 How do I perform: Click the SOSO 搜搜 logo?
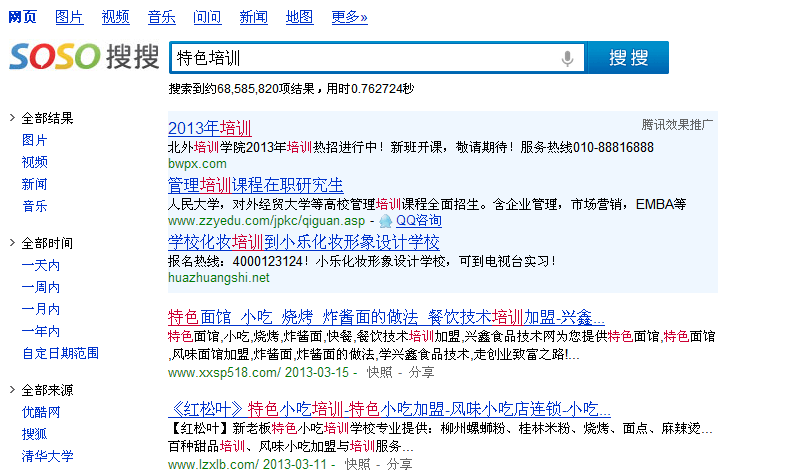pos(84,57)
